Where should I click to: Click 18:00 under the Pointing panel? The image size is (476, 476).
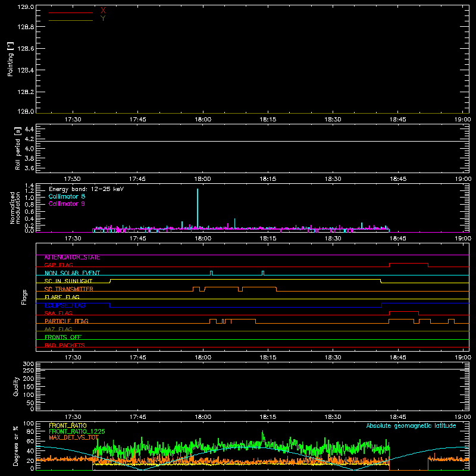(203, 120)
